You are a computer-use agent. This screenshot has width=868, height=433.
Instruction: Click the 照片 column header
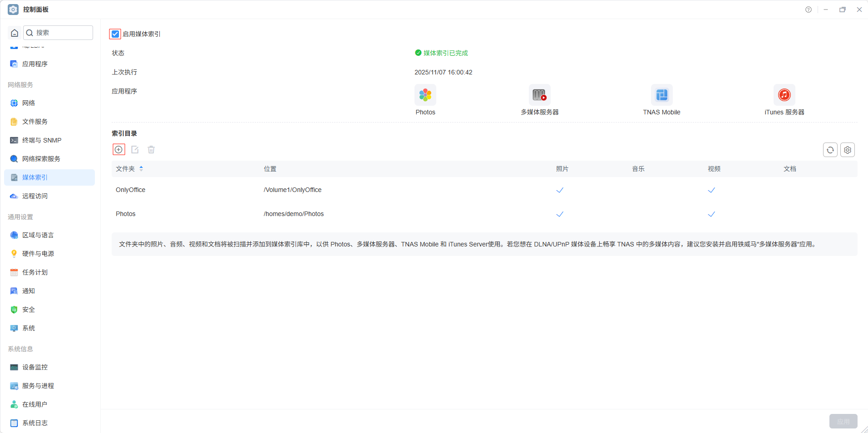pyautogui.click(x=562, y=169)
